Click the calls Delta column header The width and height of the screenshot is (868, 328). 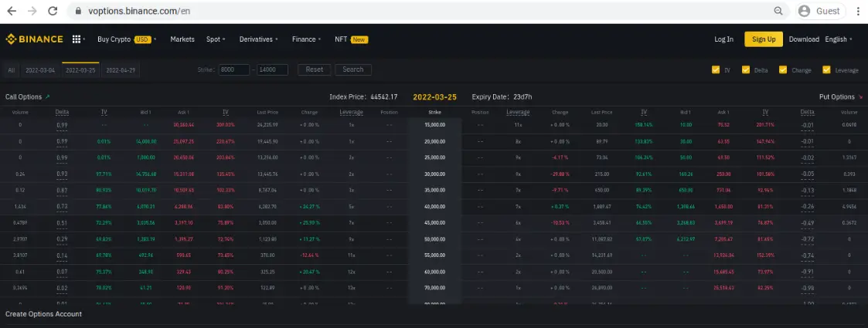click(62, 112)
